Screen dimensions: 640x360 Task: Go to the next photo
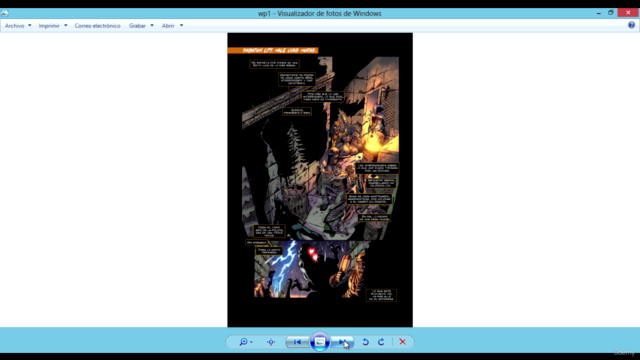pos(342,342)
